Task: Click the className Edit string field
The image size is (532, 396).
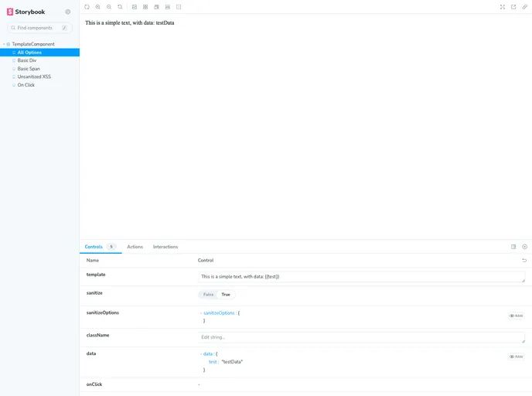Action: tap(361, 337)
